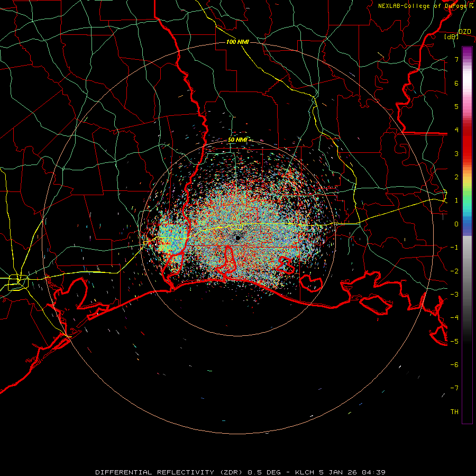
Task: Click the 0 value on the color scale
Action: pyautogui.click(x=456, y=224)
